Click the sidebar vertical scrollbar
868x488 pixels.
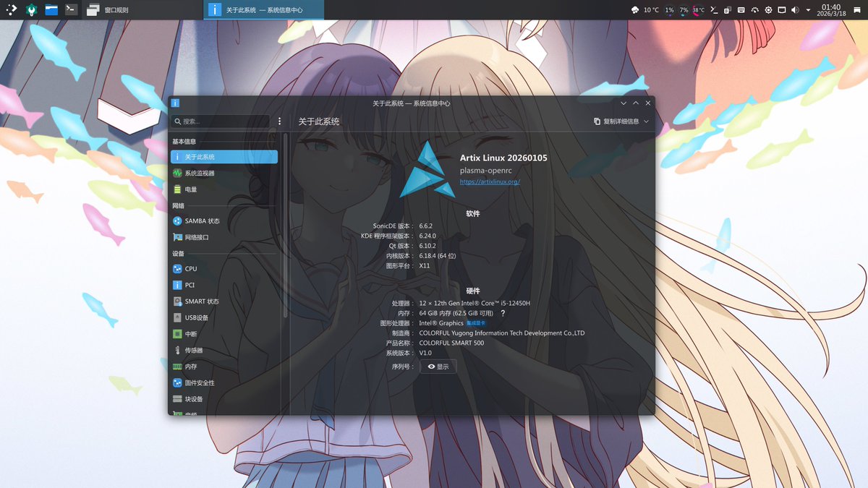pos(285,224)
